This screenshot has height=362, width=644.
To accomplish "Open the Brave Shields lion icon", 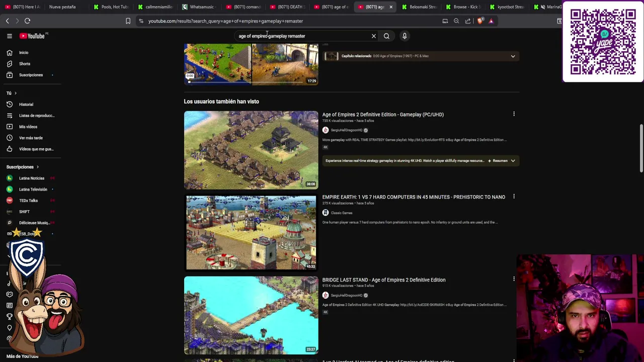I will coord(480,21).
